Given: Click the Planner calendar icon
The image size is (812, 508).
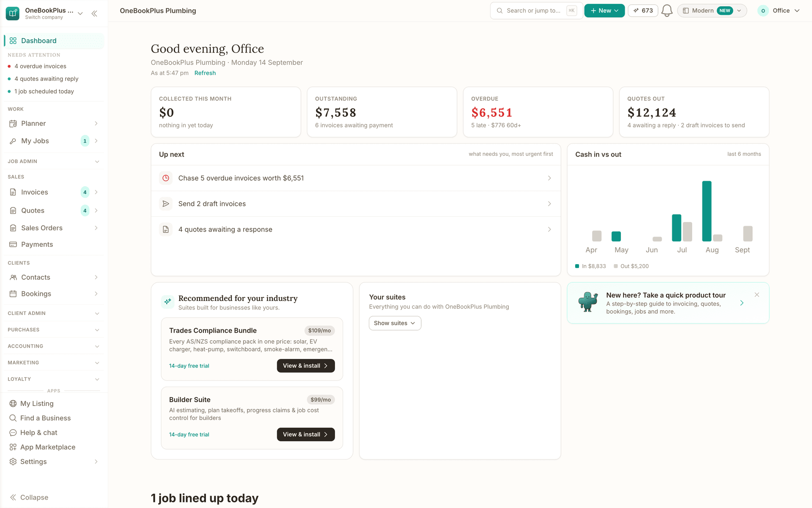Looking at the screenshot, I should click(13, 124).
